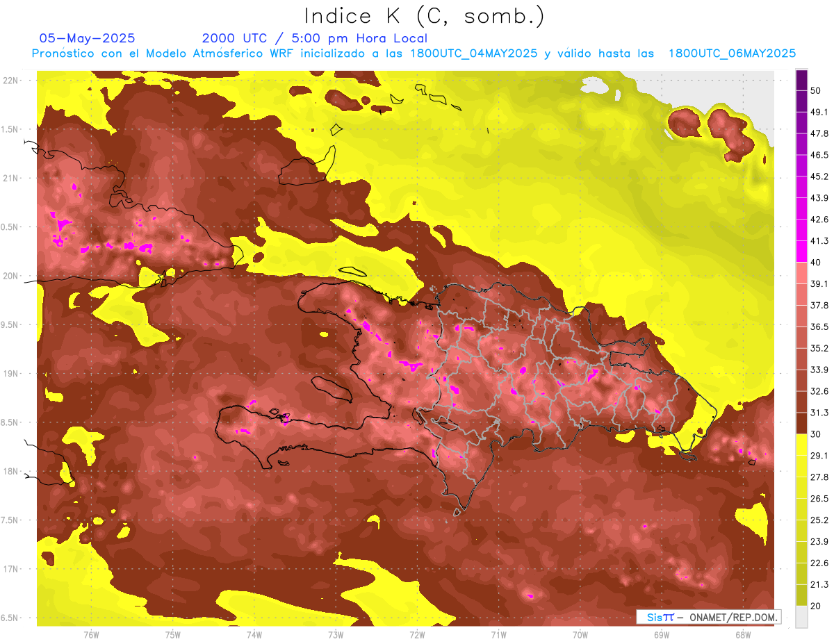This screenshot has width=834, height=644.
Task: Click the colorbar value '30'
Action: (x=817, y=434)
